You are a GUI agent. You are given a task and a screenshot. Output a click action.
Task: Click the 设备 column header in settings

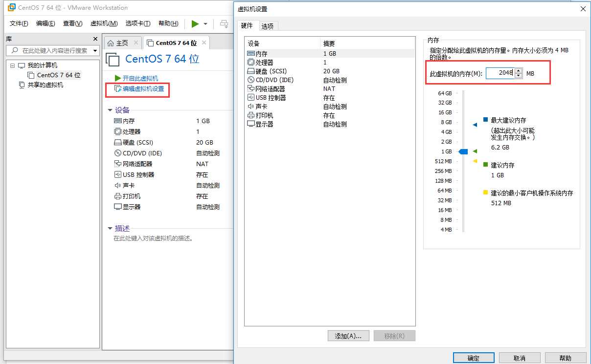282,43
